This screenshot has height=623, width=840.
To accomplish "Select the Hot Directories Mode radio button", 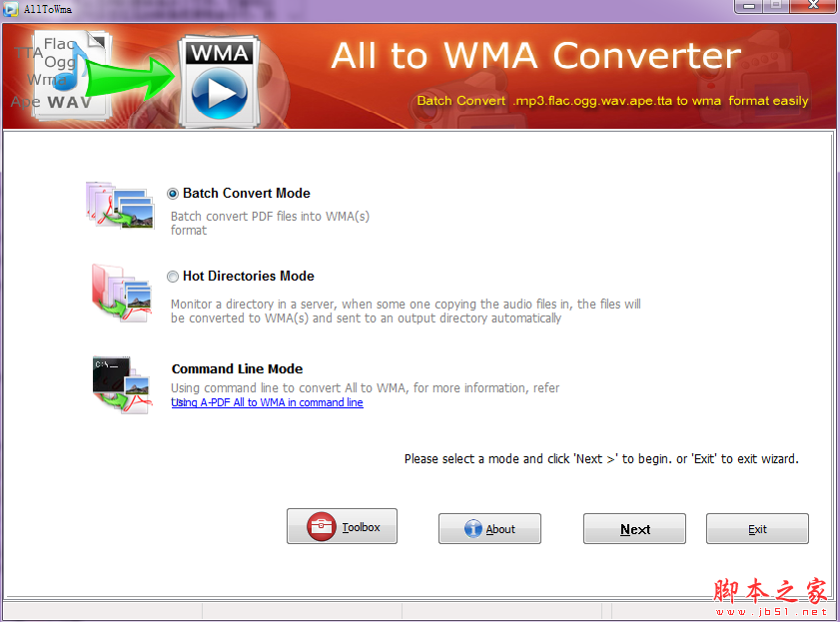I will (172, 276).
